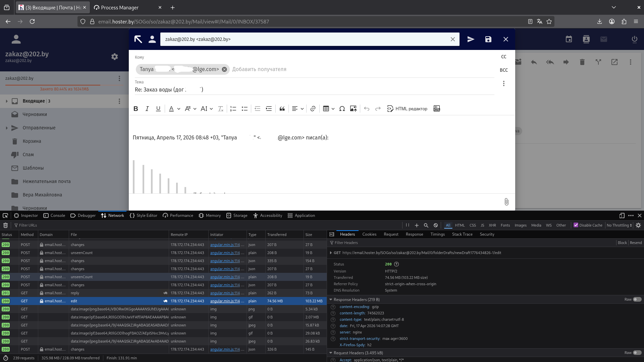This screenshot has height=362, width=644.
Task: Save the draft using the floppy disk icon
Action: click(x=488, y=39)
